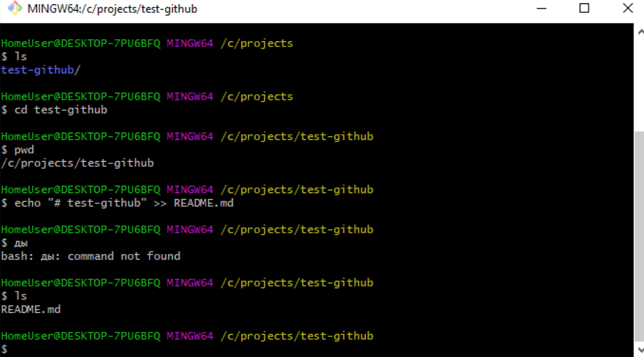This screenshot has width=644, height=357.
Task: Click the scrollbar track above the thumb
Action: [x=640, y=84]
